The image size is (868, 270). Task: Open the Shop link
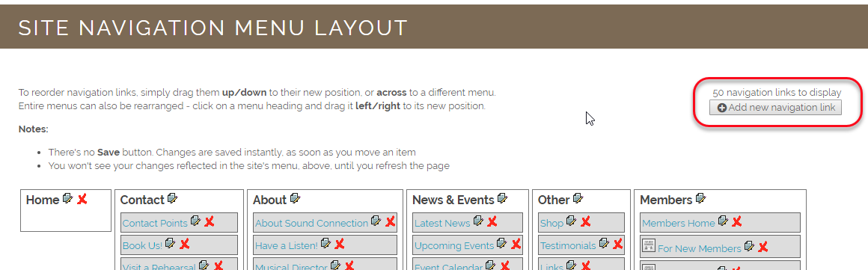coord(551,223)
